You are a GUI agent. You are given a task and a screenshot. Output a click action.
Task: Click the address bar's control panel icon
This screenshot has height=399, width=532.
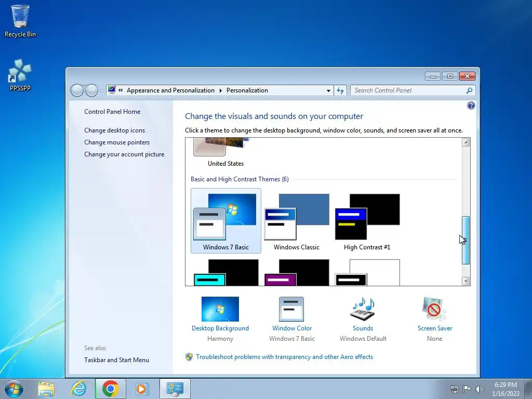point(112,90)
